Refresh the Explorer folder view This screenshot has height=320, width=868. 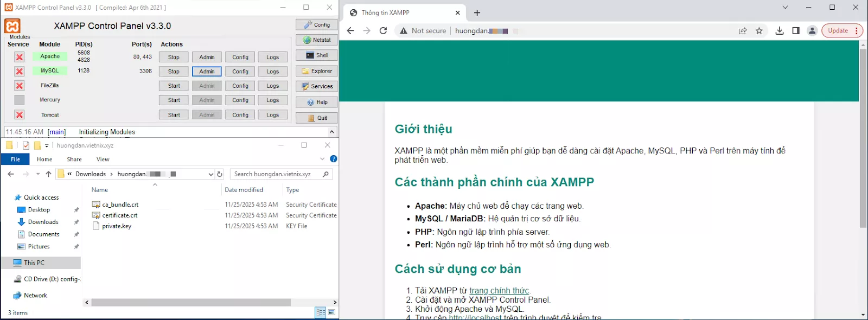(220, 174)
